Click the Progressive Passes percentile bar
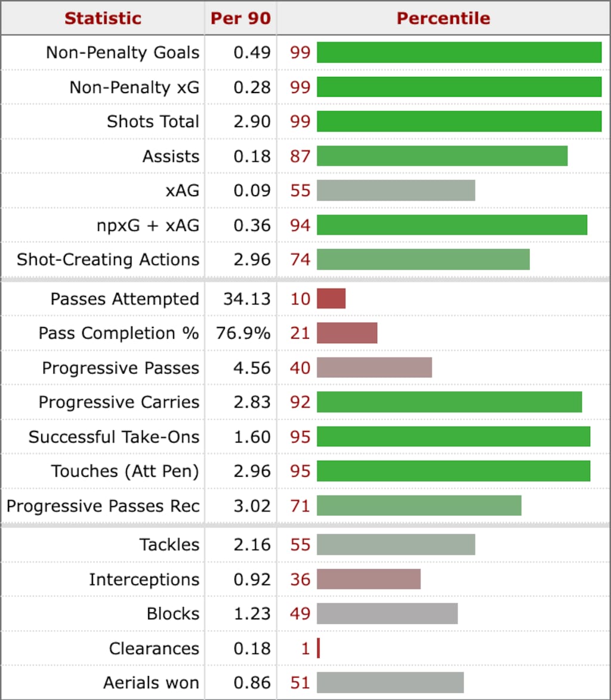611x700 pixels. (374, 368)
